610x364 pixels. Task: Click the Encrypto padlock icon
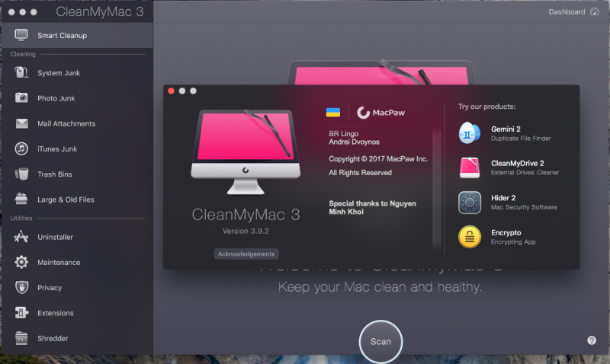[x=470, y=237]
